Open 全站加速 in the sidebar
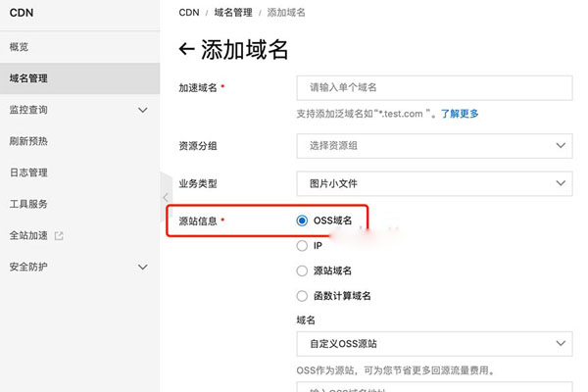This screenshot has width=588, height=392. pos(80,235)
